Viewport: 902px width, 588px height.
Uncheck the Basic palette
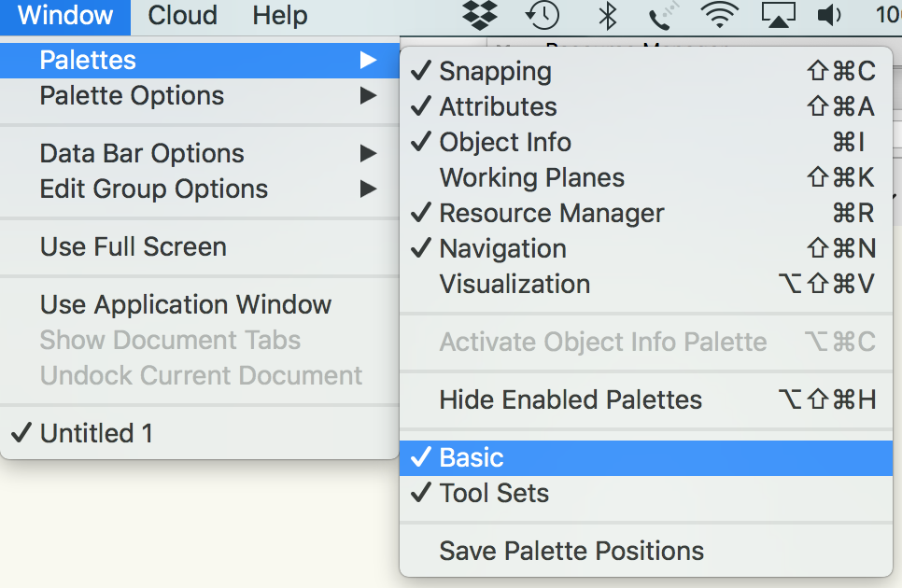[x=471, y=457]
